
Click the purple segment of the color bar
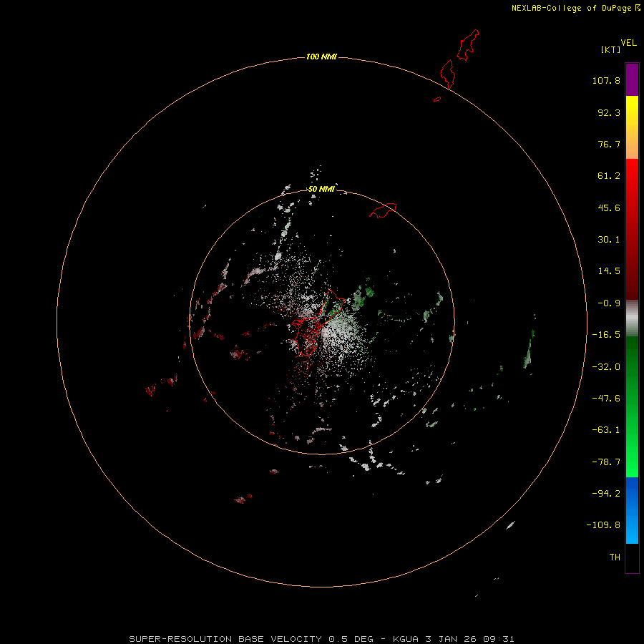click(x=632, y=79)
